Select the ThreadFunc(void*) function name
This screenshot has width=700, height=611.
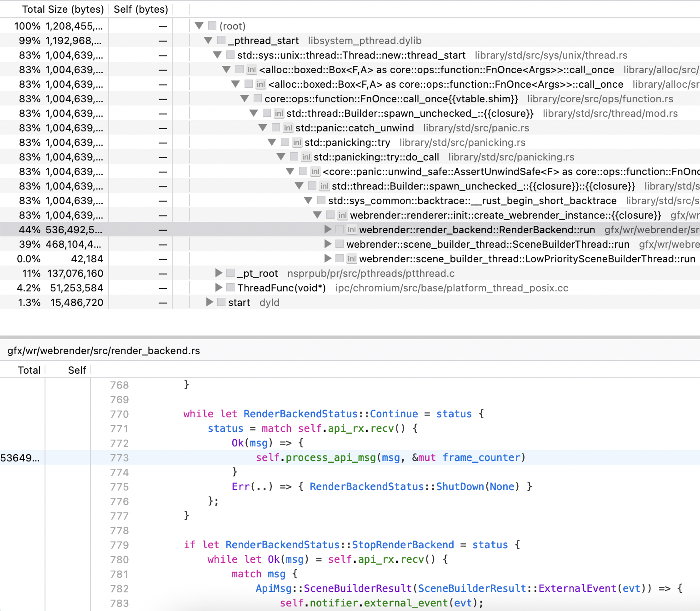(281, 288)
